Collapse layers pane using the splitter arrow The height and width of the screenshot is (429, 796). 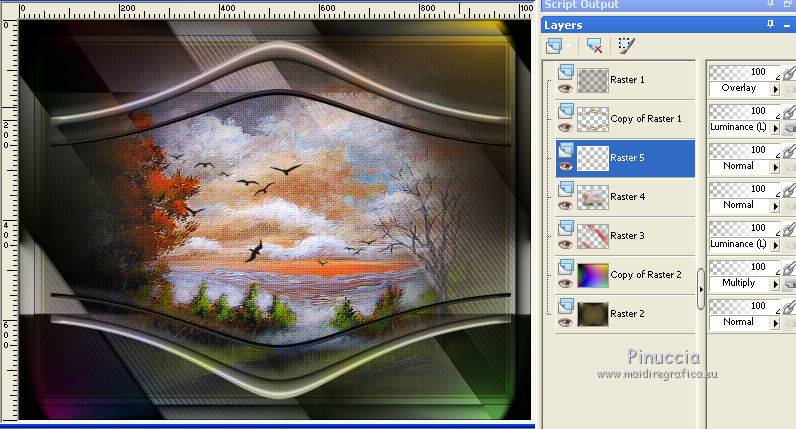(x=701, y=289)
